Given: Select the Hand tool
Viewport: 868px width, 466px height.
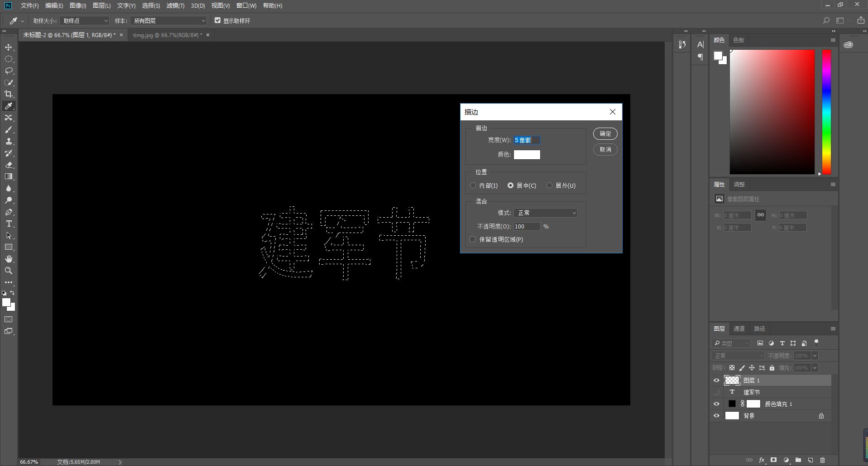Looking at the screenshot, I should (x=9, y=259).
